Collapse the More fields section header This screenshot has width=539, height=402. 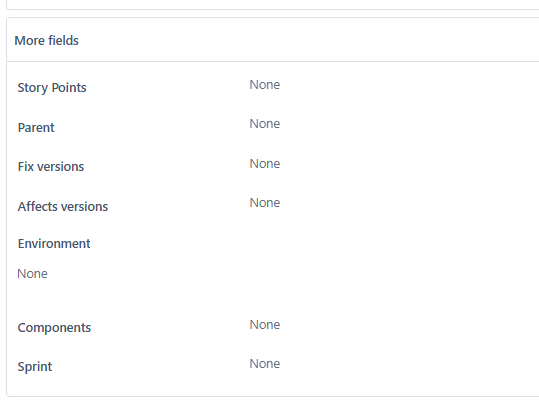tap(46, 41)
